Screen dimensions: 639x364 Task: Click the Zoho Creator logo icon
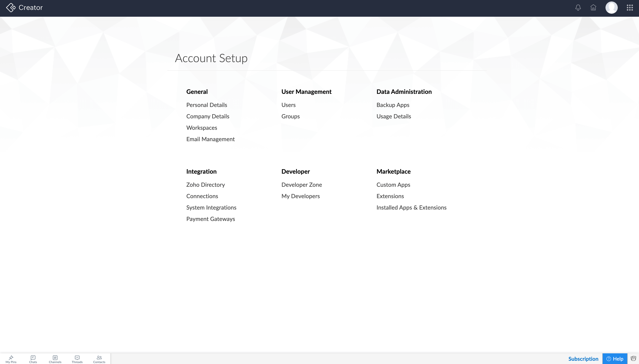pyautogui.click(x=11, y=7)
